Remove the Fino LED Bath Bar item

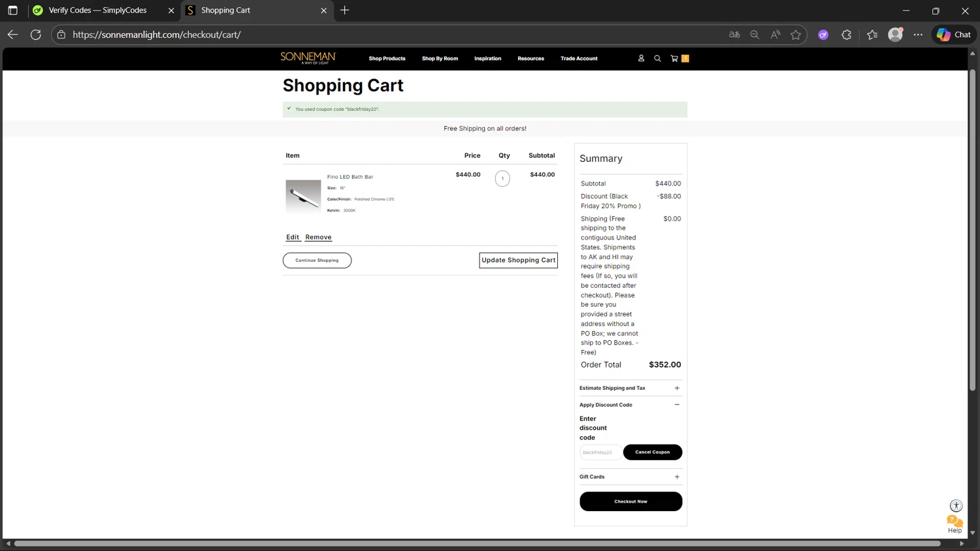318,237
